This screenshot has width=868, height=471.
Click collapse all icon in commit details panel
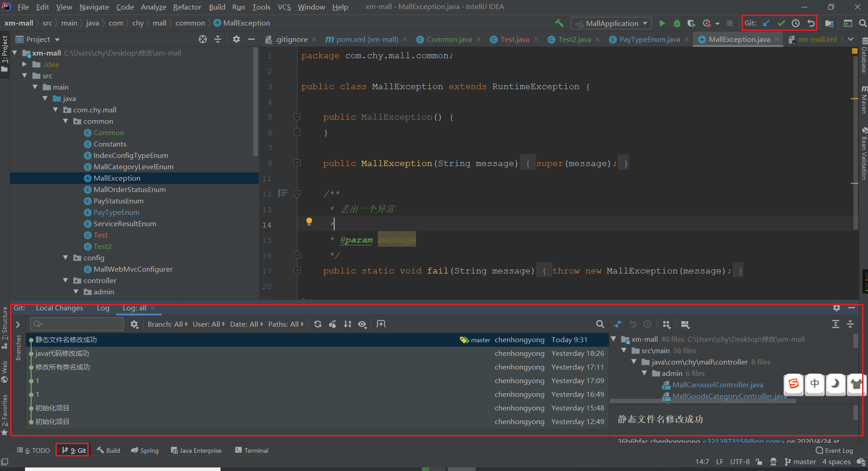click(x=850, y=324)
